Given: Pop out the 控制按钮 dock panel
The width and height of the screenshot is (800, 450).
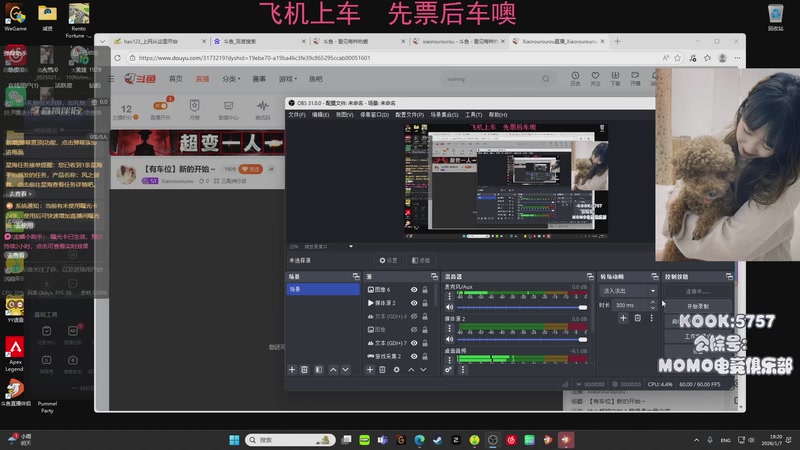Looking at the screenshot, I should (x=729, y=276).
